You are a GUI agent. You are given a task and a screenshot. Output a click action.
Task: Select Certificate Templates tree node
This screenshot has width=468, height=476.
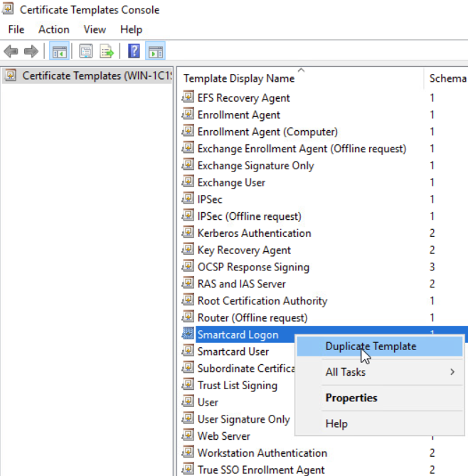[x=87, y=75]
